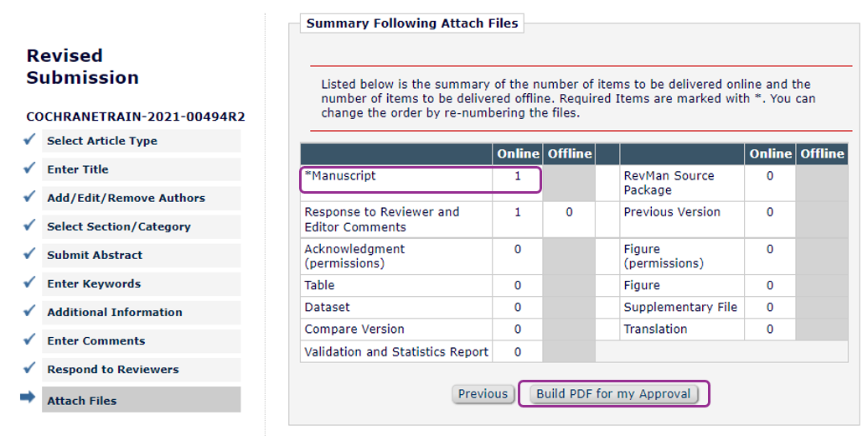Go to Enter Keywords step
This screenshot has height=436, width=868.
pos(94,283)
